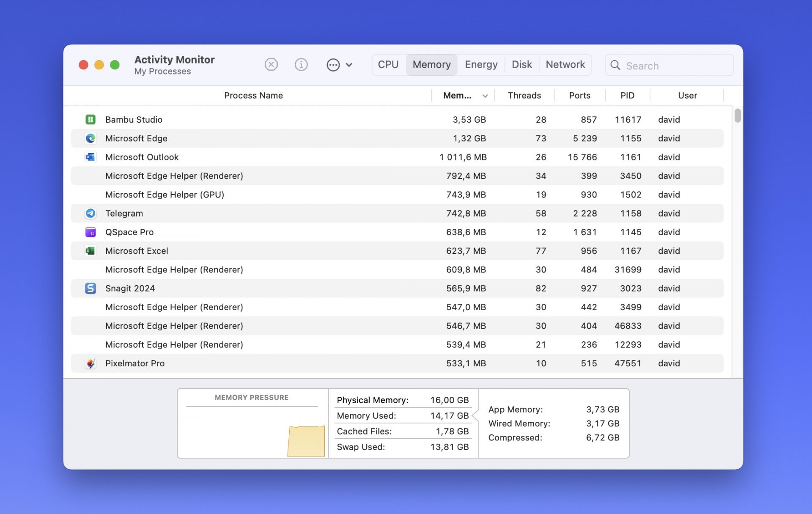
Task: Click the Microsoft Edge app icon
Action: [x=91, y=138]
